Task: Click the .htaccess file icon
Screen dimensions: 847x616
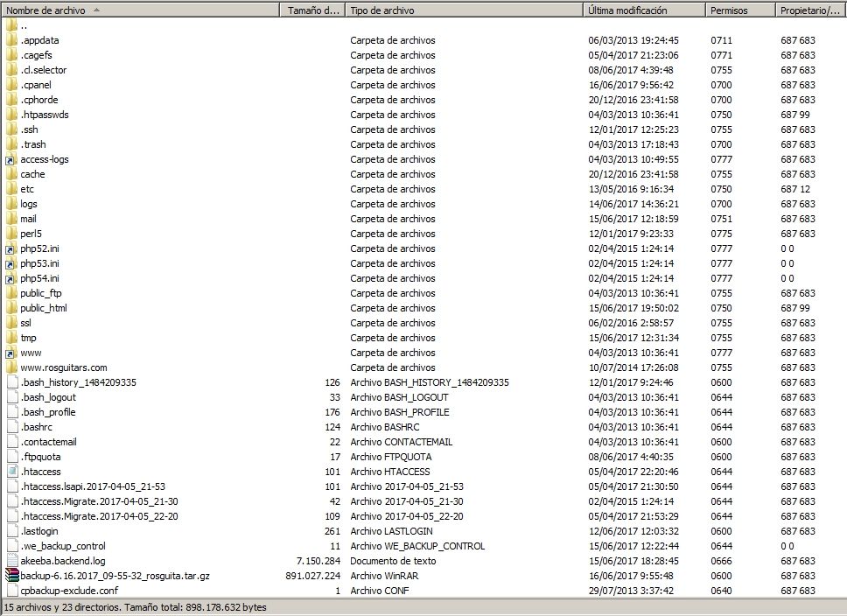Action: [x=12, y=472]
